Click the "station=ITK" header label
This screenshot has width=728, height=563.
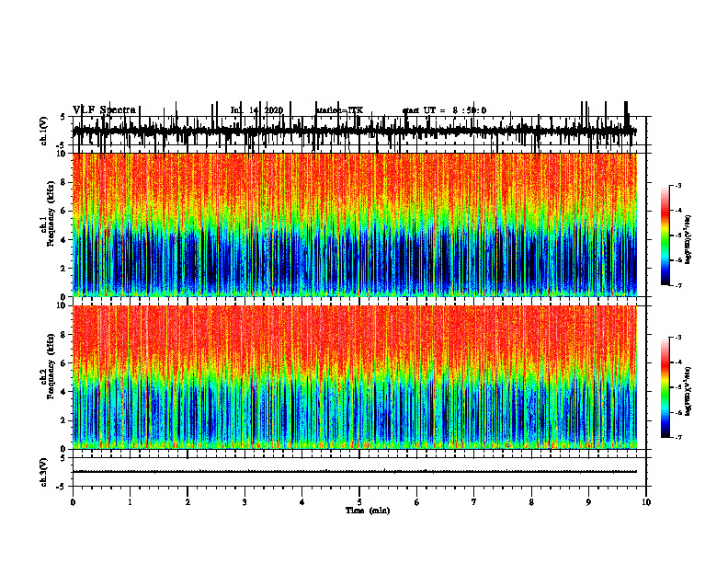(339, 110)
